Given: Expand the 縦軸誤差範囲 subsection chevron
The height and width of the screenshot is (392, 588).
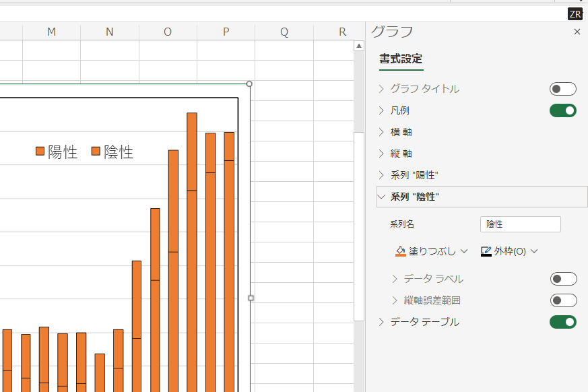Looking at the screenshot, I should [395, 300].
